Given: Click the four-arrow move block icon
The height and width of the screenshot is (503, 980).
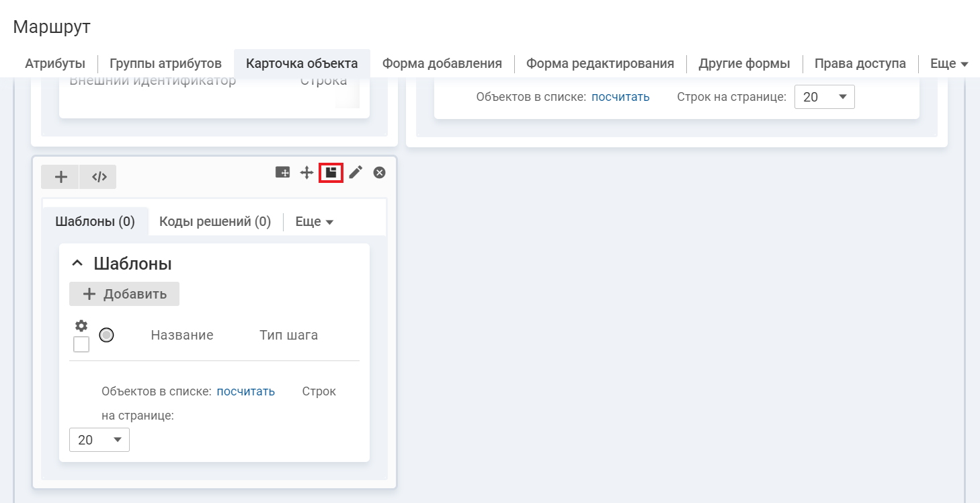Looking at the screenshot, I should [x=307, y=173].
